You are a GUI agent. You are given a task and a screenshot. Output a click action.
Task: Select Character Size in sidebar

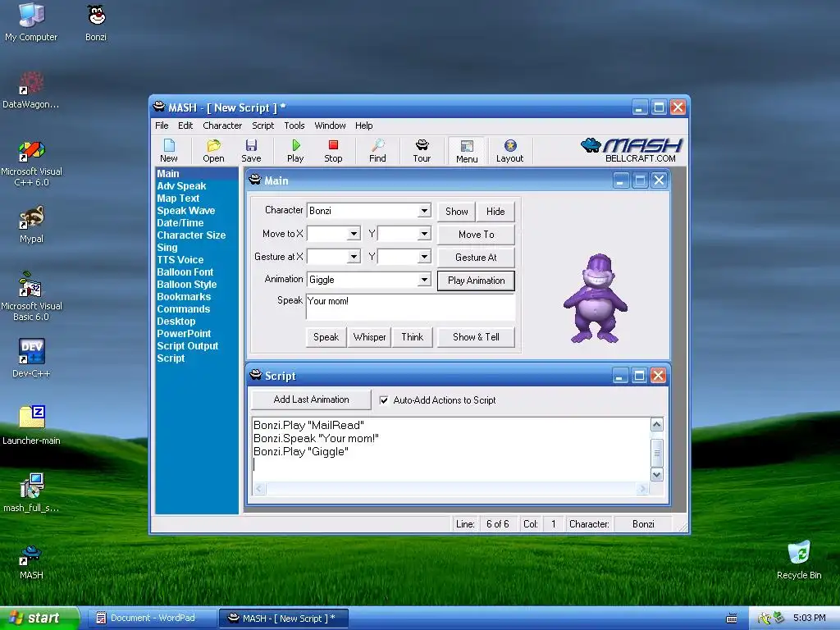point(191,235)
